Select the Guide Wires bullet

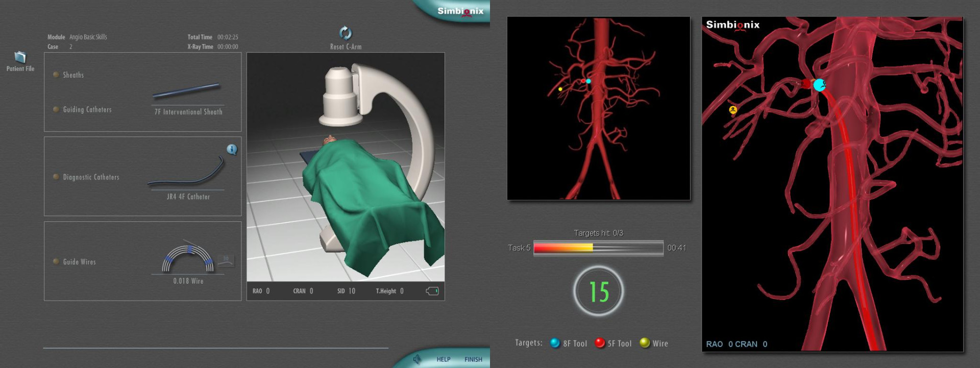coord(56,262)
